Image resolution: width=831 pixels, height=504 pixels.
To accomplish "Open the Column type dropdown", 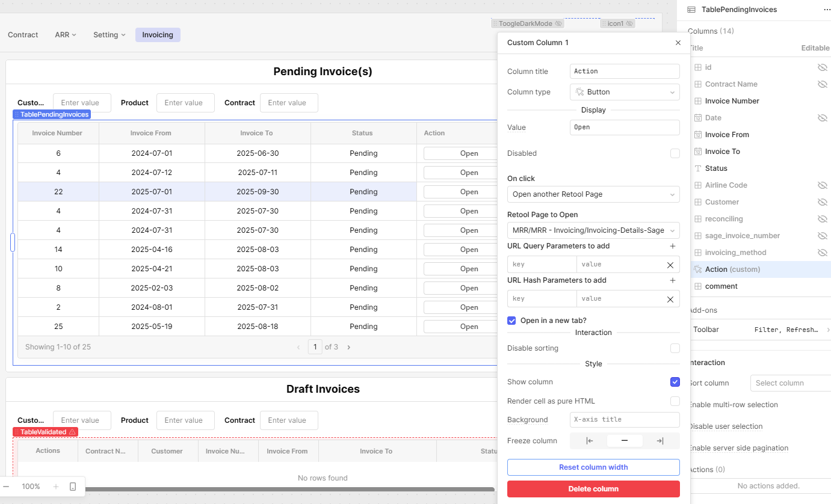I will click(624, 92).
